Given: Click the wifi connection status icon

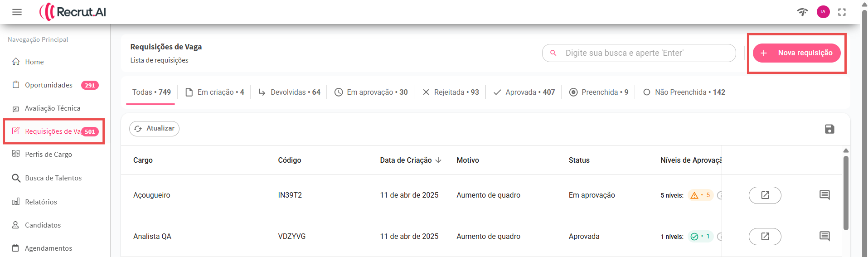Looking at the screenshot, I should pyautogui.click(x=802, y=12).
